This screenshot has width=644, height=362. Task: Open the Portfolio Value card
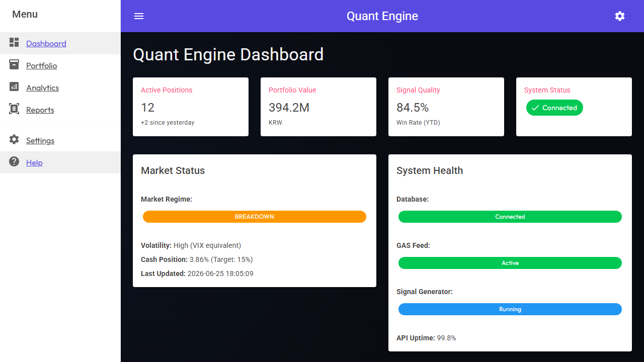(318, 107)
